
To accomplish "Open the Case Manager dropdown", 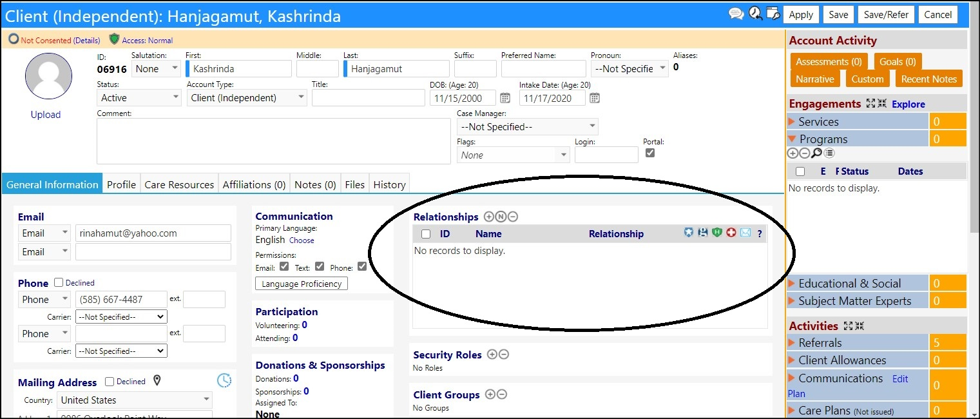I will pyautogui.click(x=527, y=127).
